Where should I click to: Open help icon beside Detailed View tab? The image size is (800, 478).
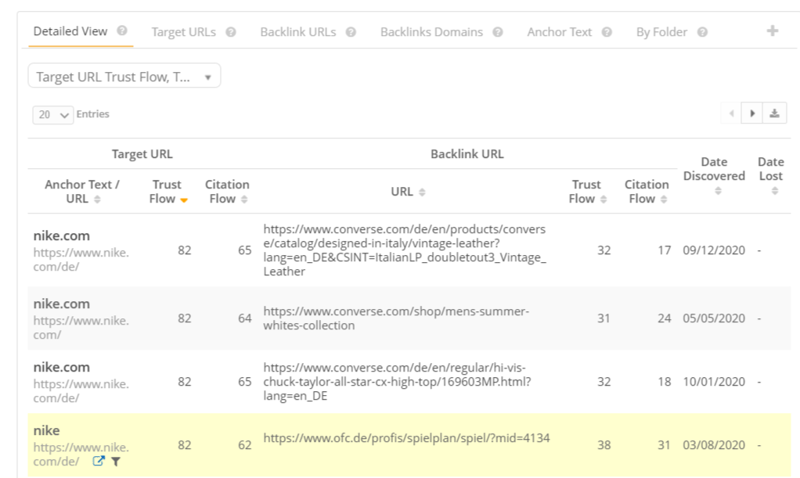coord(122,31)
